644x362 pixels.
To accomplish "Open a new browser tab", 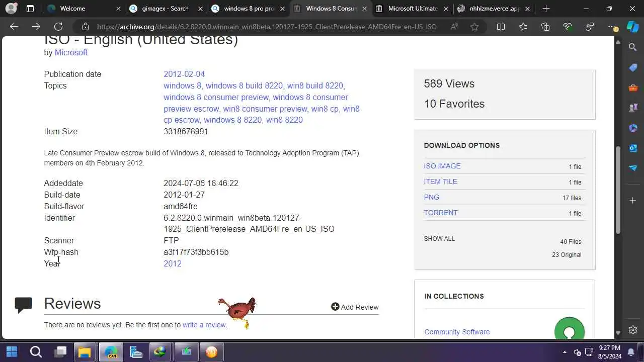I will (x=546, y=9).
